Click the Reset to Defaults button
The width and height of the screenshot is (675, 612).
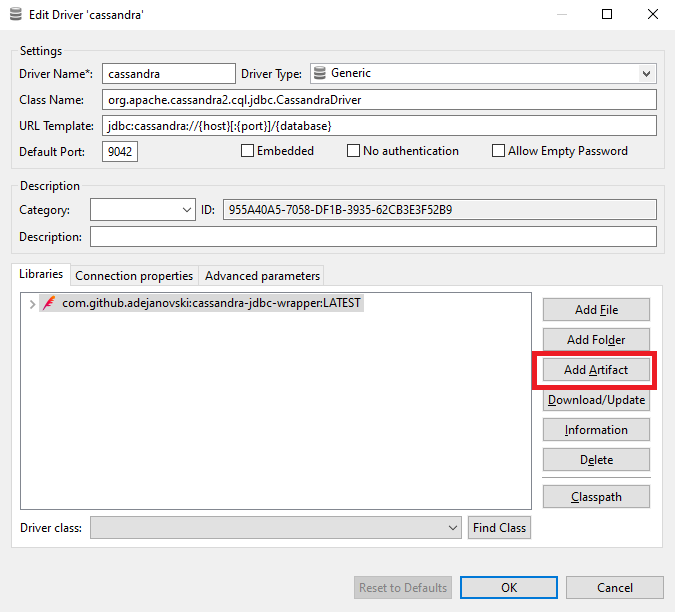[403, 587]
